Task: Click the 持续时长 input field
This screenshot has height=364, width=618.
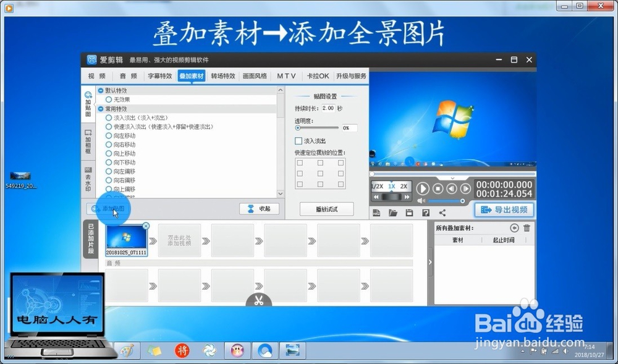Action: tap(328, 108)
